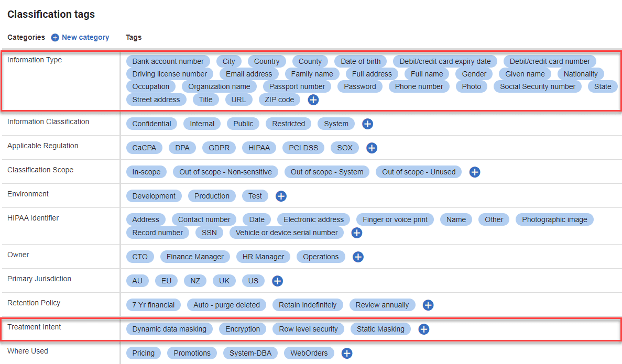Select the Debit/credit card expiry date tag

click(445, 61)
